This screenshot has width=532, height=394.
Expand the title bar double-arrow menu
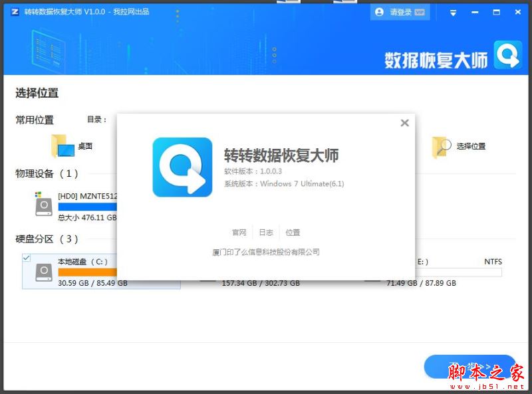(453, 11)
